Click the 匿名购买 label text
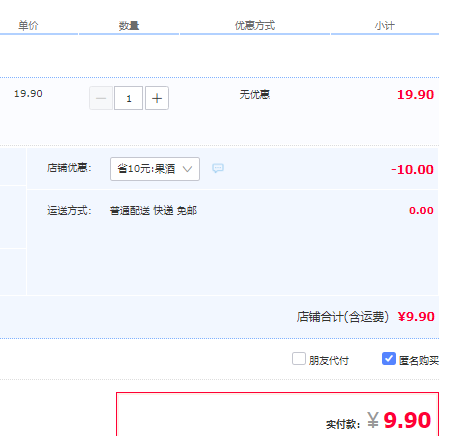 coord(419,360)
